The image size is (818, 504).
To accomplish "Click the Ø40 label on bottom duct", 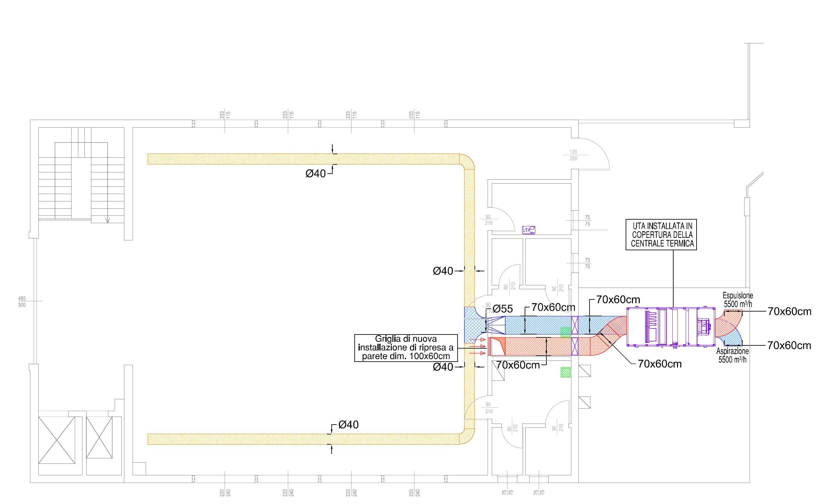I will pos(348,425).
